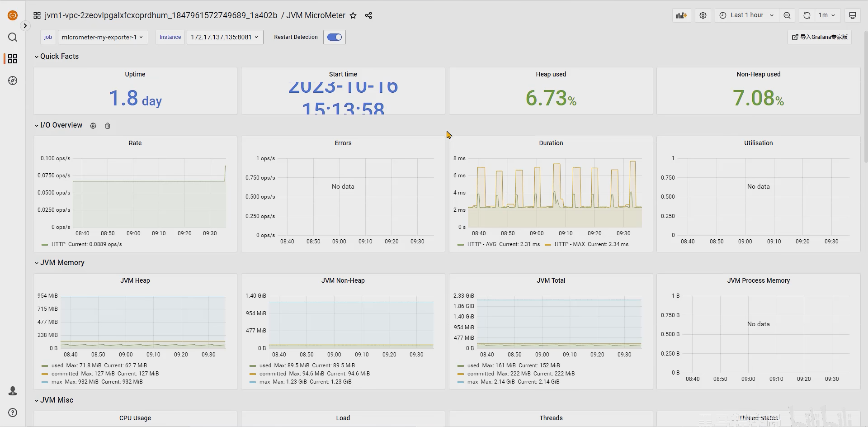Open the Rate panel title menu
Viewport: 868px width, 427px height.
[135, 143]
